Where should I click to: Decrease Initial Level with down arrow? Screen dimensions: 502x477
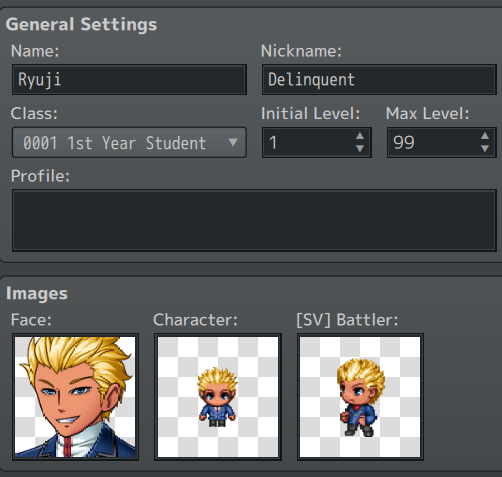[360, 149]
